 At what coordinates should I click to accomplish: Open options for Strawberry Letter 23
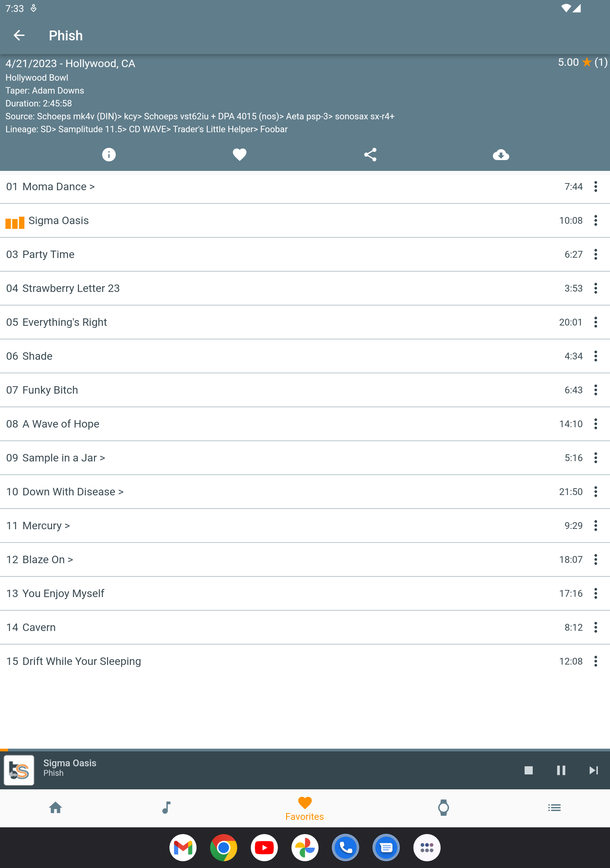point(595,289)
